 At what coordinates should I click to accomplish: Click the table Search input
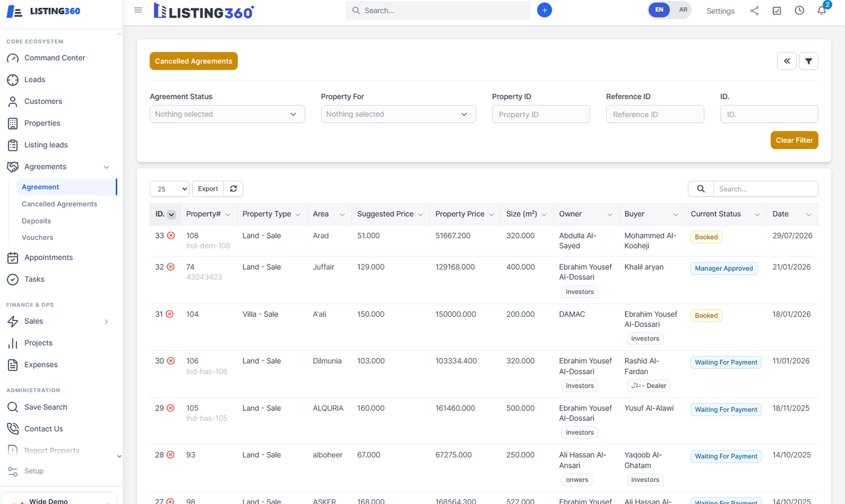(x=766, y=189)
